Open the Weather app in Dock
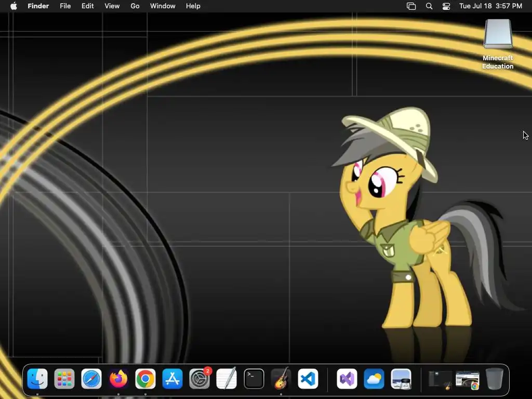 pos(374,379)
